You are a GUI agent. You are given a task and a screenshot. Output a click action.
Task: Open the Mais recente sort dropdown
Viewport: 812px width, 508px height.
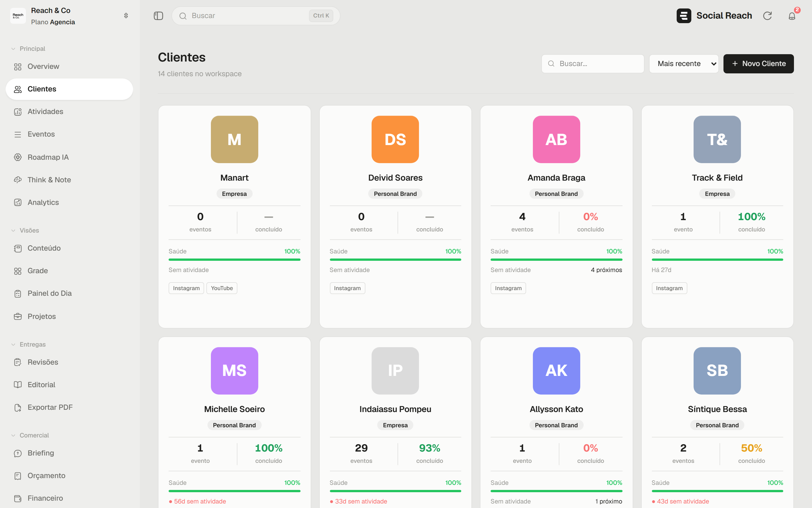(x=683, y=63)
